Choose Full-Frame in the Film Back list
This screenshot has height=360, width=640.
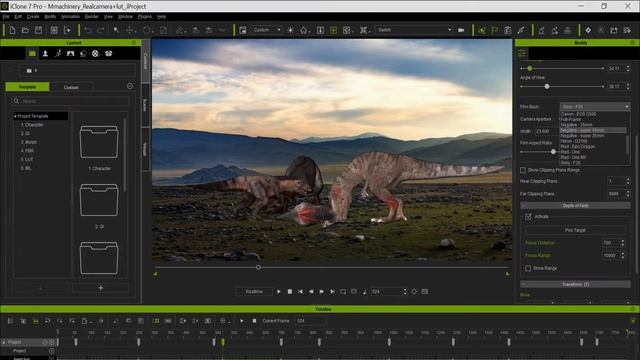pyautogui.click(x=571, y=120)
